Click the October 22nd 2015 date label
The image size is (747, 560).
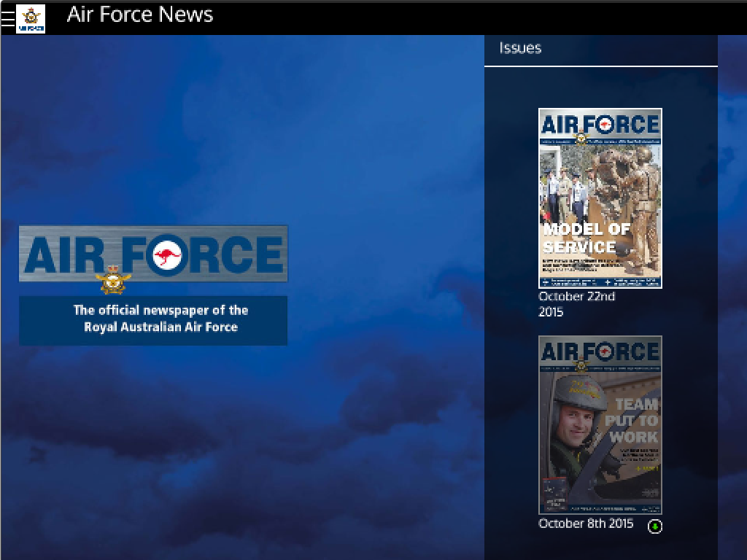[x=576, y=304]
